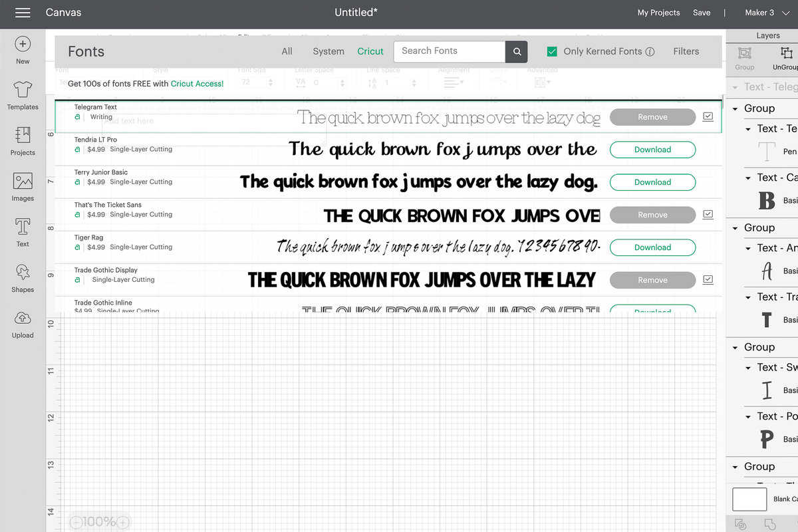Toggle the checkbox in Telegram Text row

(708, 116)
